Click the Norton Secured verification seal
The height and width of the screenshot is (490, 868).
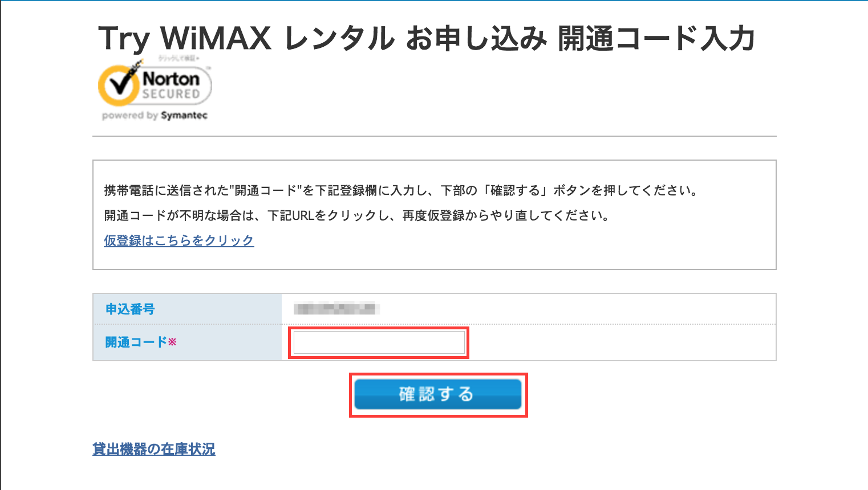(154, 88)
